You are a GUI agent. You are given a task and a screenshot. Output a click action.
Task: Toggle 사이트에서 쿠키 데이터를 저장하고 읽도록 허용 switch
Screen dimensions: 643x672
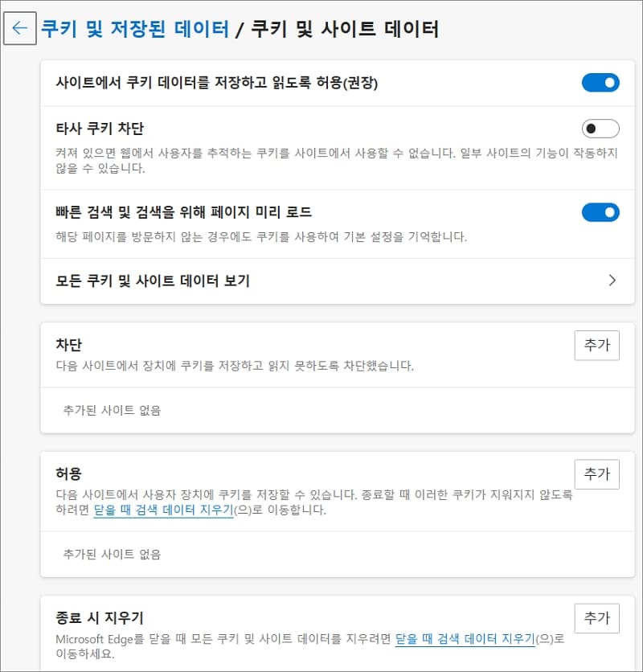coord(600,83)
